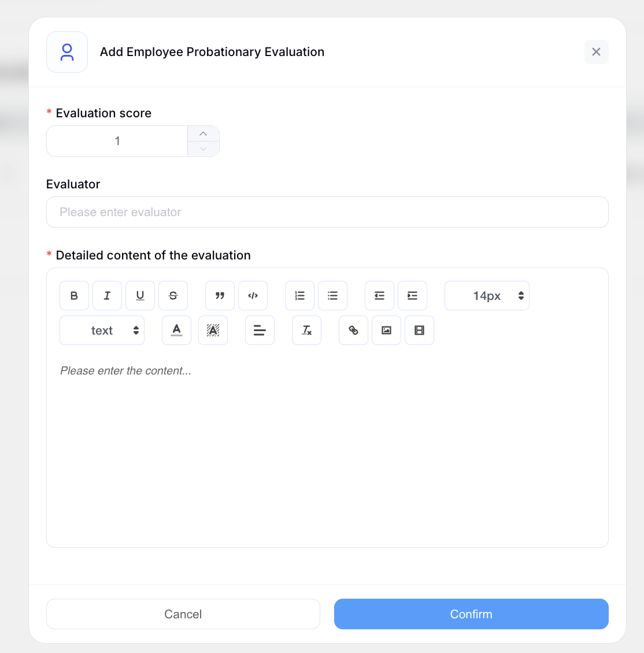Open the text style dropdown
644x653 pixels.
pos(102,330)
